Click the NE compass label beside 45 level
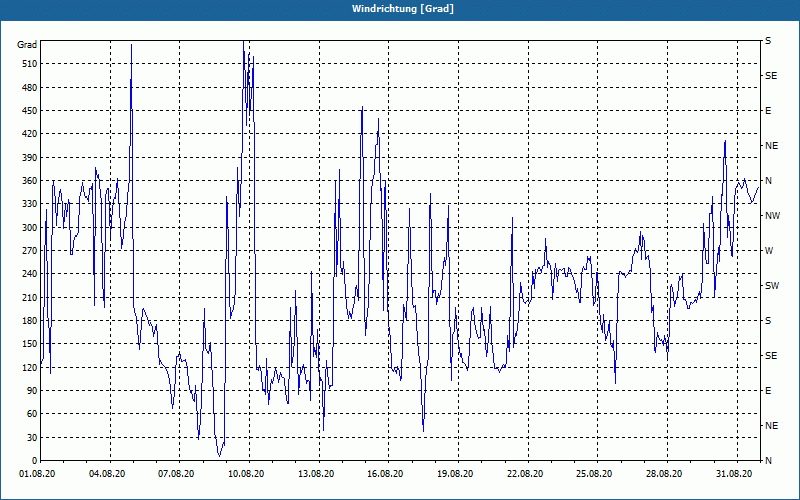 click(772, 426)
